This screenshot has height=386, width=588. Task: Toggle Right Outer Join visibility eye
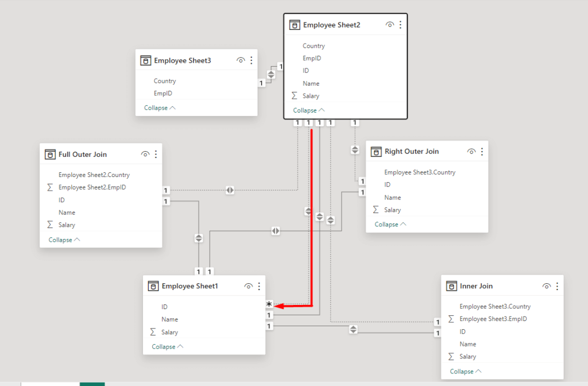[471, 151]
